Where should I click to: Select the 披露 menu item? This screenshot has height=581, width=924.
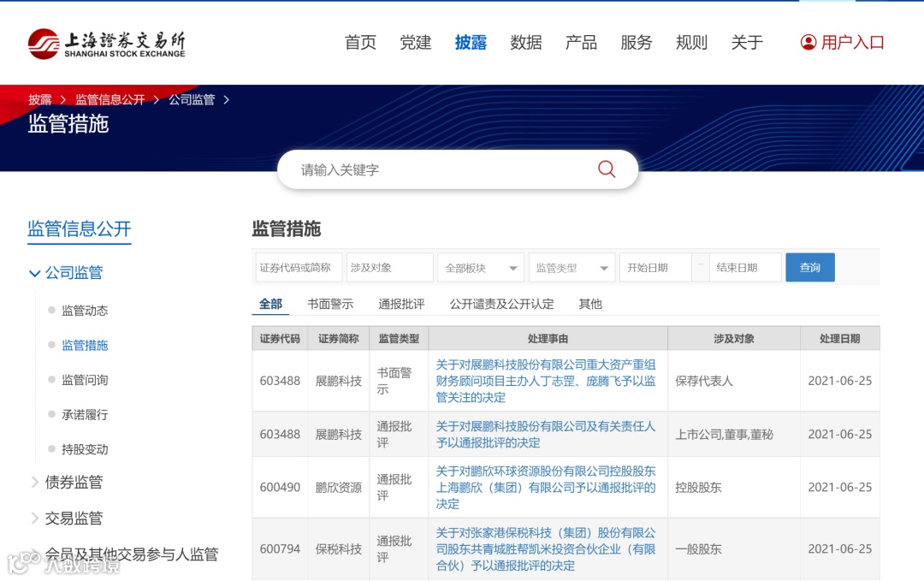[x=471, y=43]
